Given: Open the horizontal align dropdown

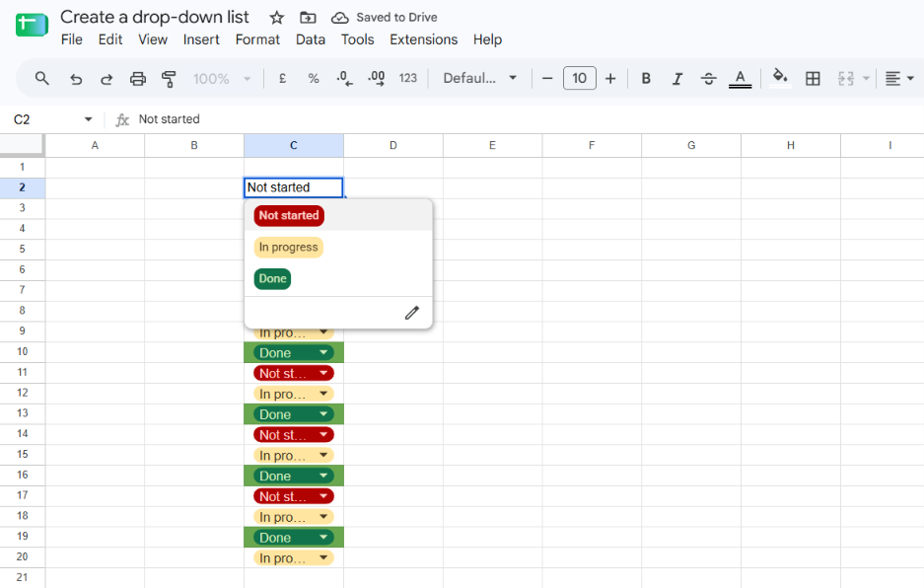Looking at the screenshot, I should (x=899, y=78).
